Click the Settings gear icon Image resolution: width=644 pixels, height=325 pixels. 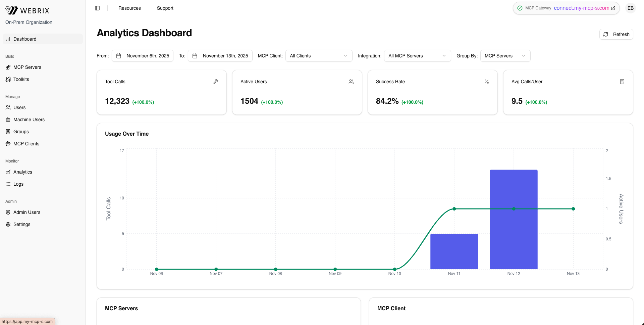[x=8, y=224]
